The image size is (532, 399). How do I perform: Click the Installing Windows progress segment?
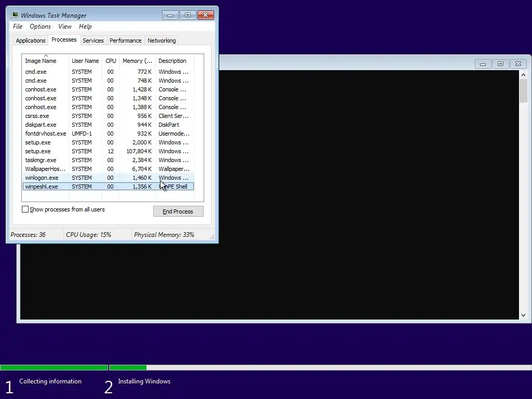[320, 367]
